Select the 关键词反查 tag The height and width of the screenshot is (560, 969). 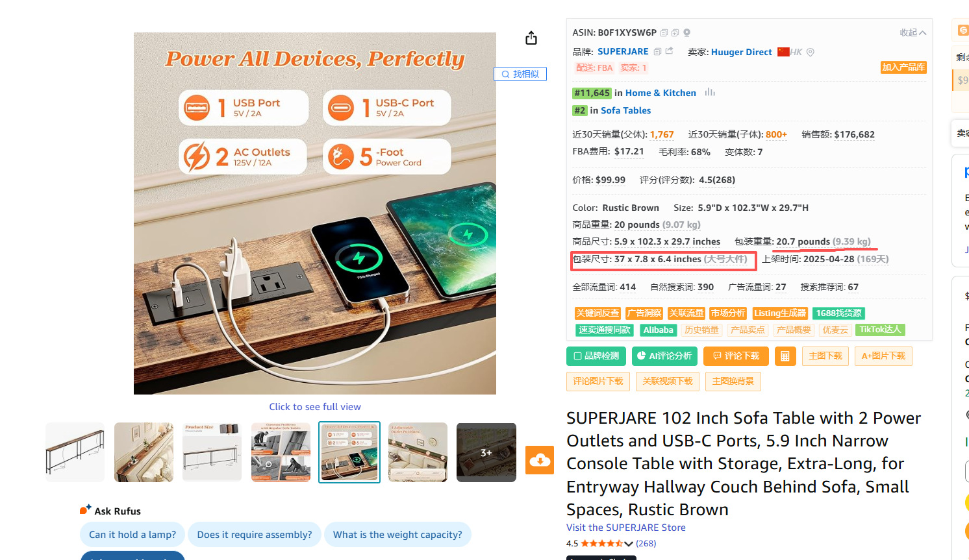tap(598, 313)
